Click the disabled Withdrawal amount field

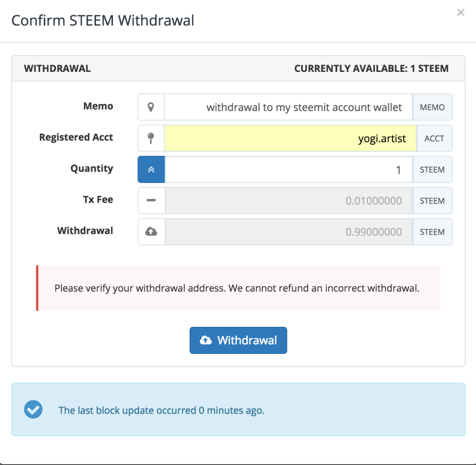(x=289, y=232)
